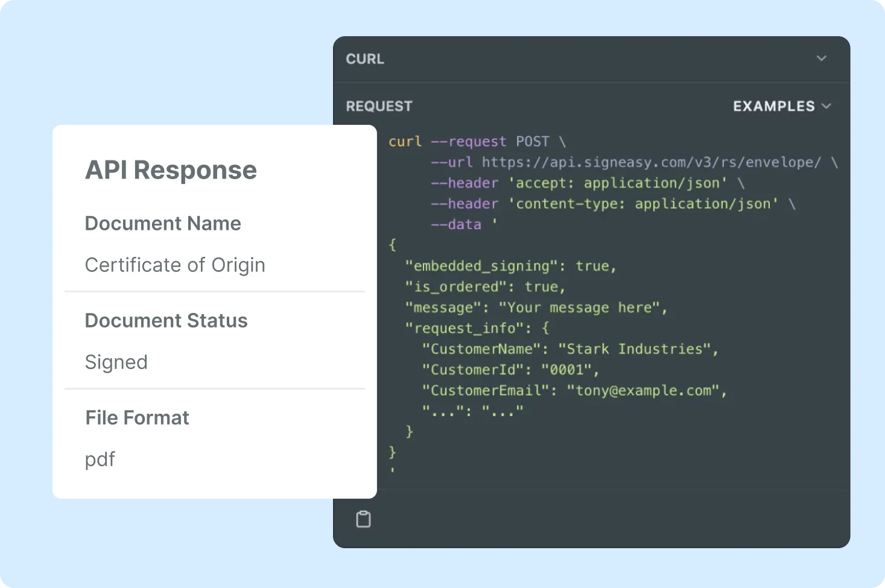
Task: Select the API Response panel heading
Action: pos(171,170)
